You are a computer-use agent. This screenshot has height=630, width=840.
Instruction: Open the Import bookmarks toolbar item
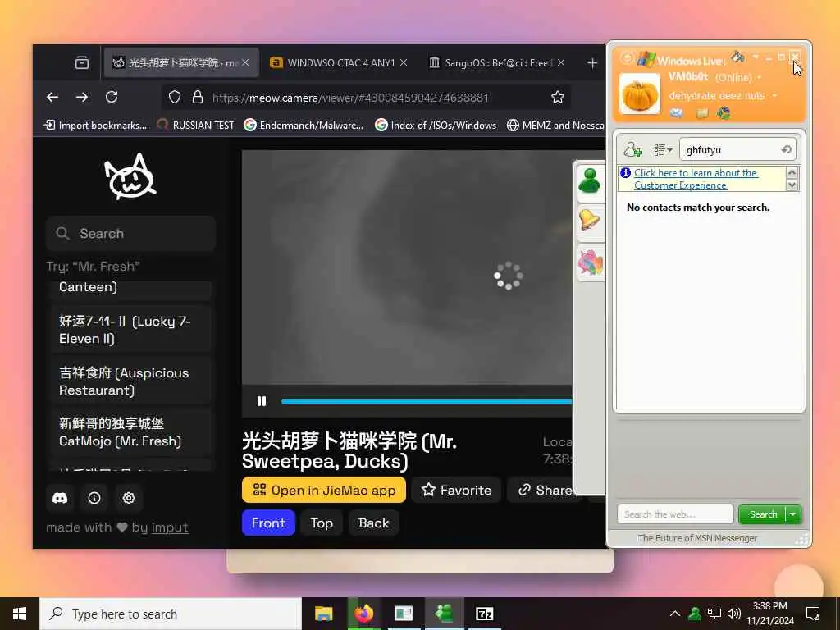(x=95, y=126)
